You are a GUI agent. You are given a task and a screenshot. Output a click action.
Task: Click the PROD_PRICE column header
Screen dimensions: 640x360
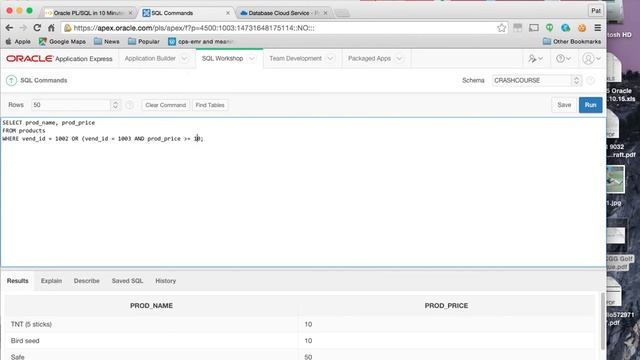446,306
